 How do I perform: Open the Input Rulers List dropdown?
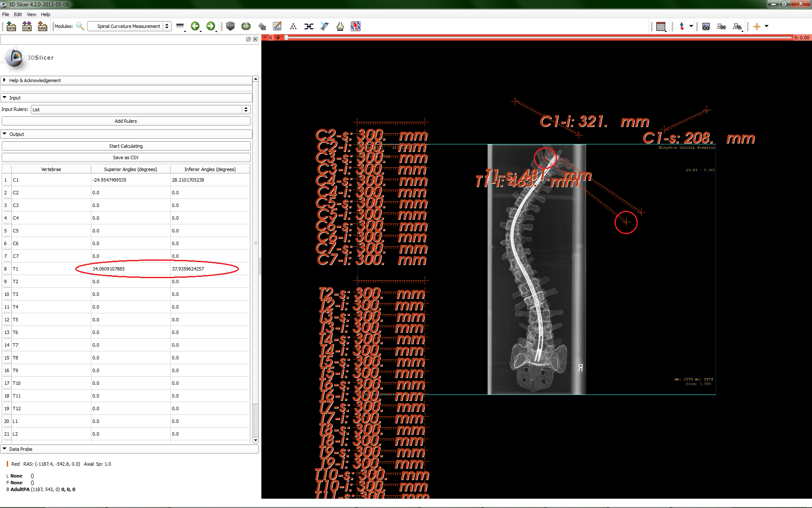tap(140, 110)
